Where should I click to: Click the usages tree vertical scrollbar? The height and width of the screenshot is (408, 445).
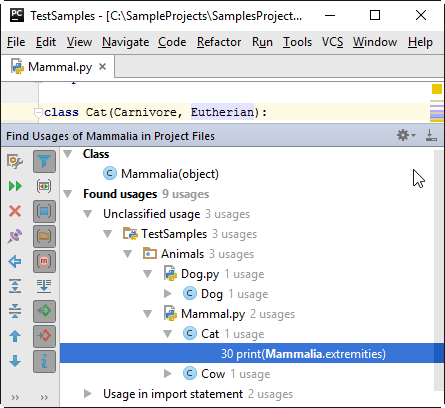pyautogui.click(x=439, y=270)
